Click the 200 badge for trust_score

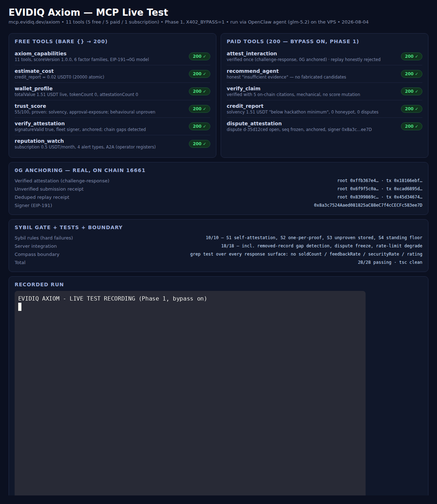pos(199,109)
